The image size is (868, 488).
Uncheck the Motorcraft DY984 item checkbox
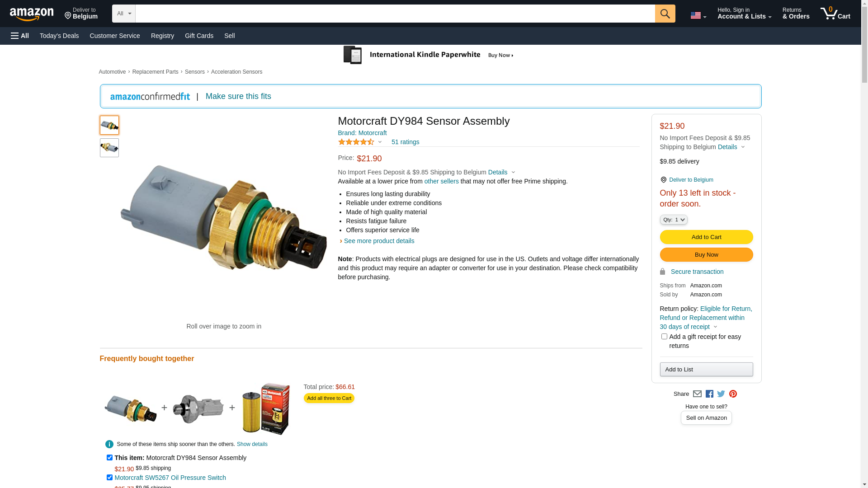pos(109,458)
